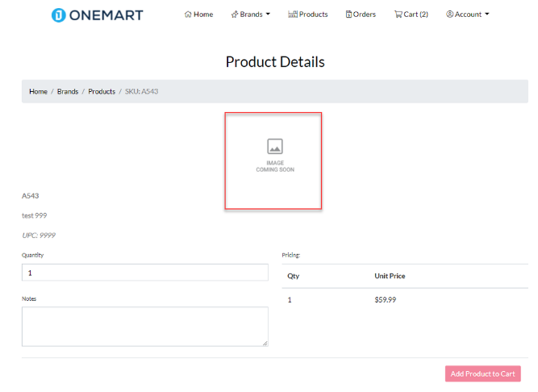Click the ONEMART logo
Viewport: 538px width, 392px height.
97,15
